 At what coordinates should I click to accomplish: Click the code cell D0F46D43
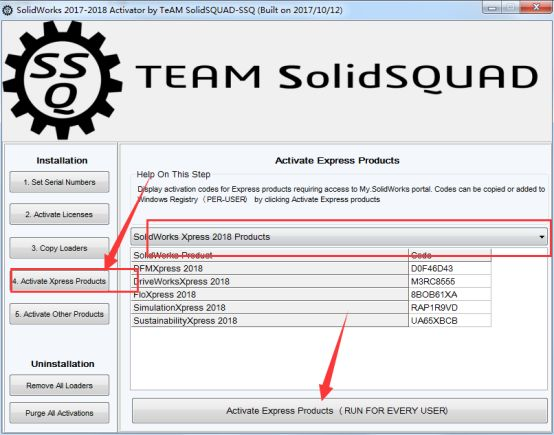pos(450,269)
